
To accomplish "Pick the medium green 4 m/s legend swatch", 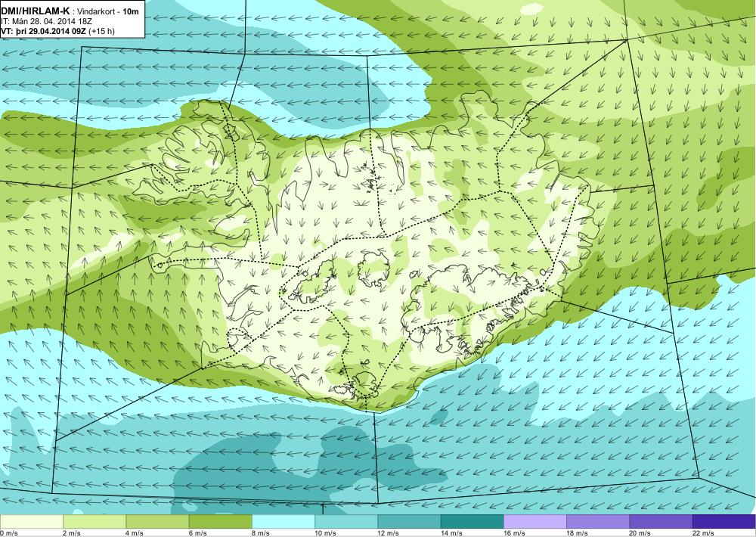I will click(158, 522).
